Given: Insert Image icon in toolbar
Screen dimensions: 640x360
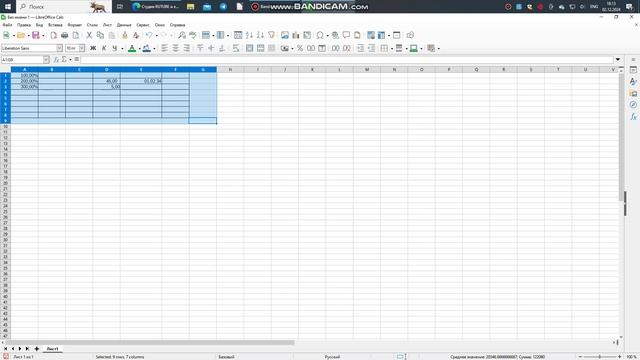Looking at the screenshot, I should click(x=285, y=36).
